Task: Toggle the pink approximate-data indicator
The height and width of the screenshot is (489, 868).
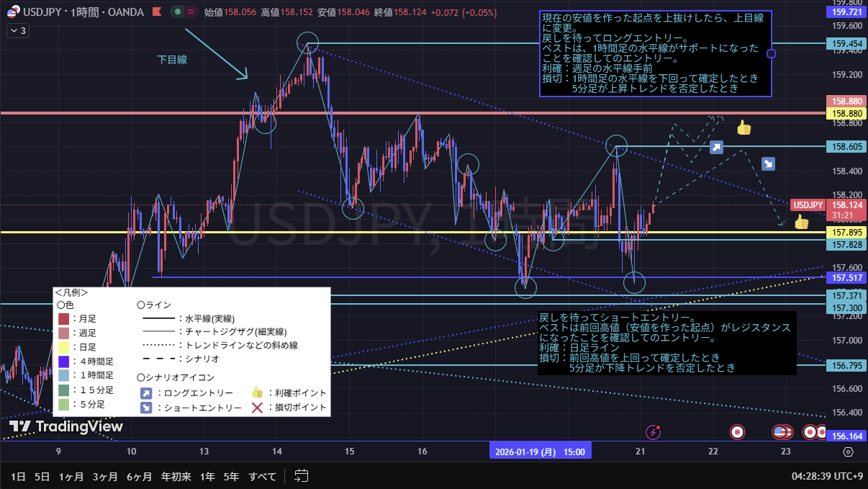Action: point(191,12)
